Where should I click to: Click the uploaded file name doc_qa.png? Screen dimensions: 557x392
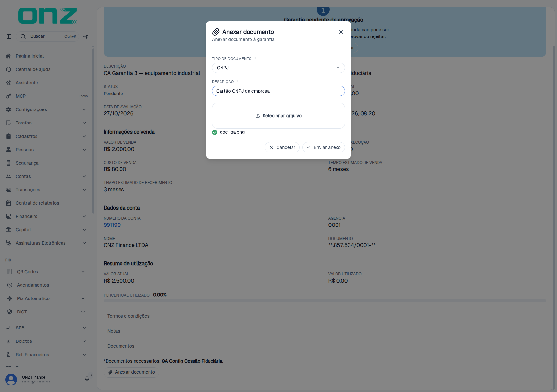coord(232,132)
